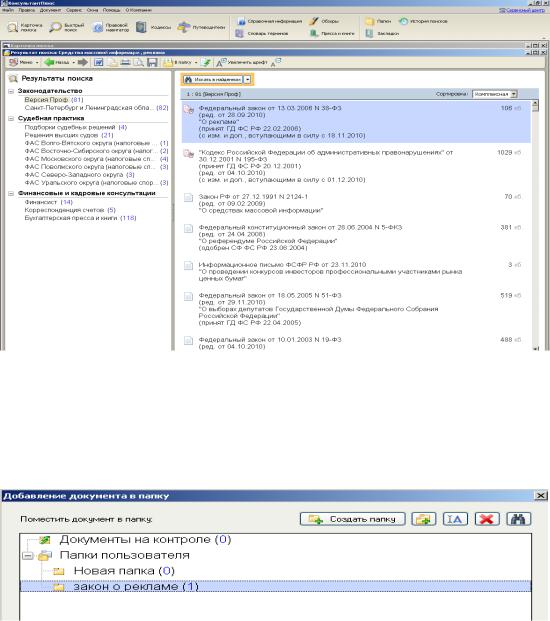
Task: Open Путеводители guides
Action: pyautogui.click(x=202, y=27)
